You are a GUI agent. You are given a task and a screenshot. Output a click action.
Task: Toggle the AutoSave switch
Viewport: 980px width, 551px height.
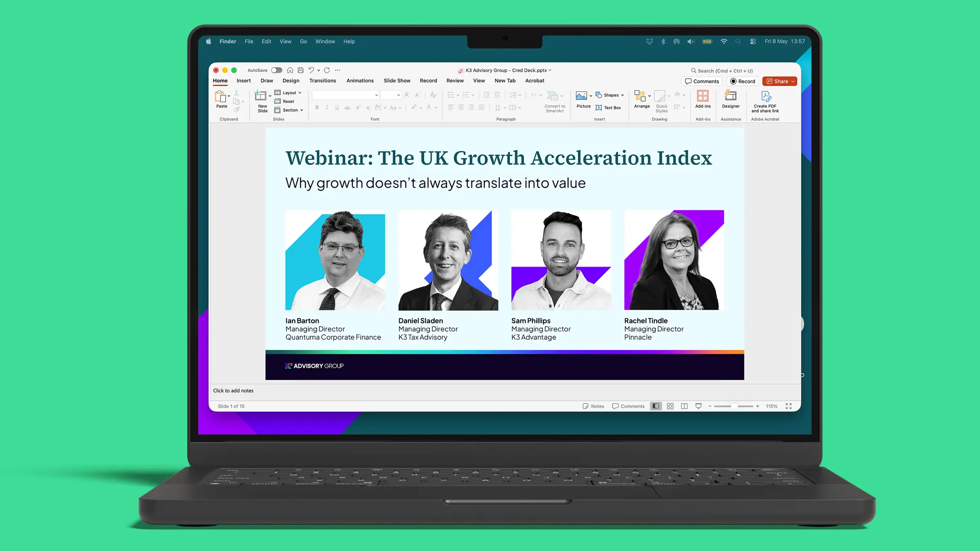[276, 70]
